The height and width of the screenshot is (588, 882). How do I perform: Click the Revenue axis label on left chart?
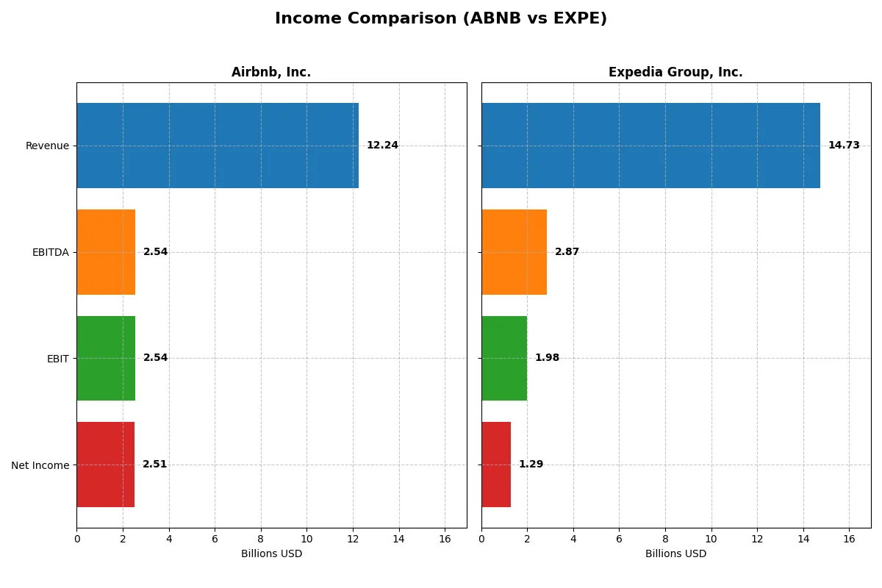click(x=47, y=146)
